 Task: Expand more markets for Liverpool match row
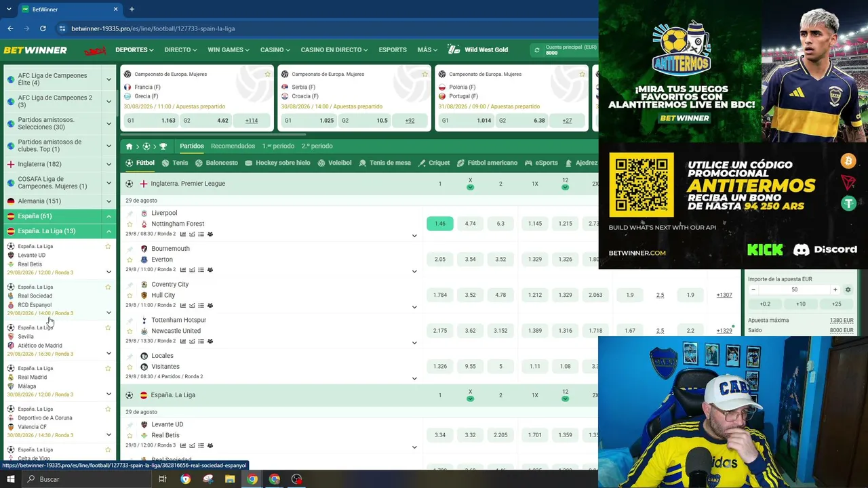(414, 236)
